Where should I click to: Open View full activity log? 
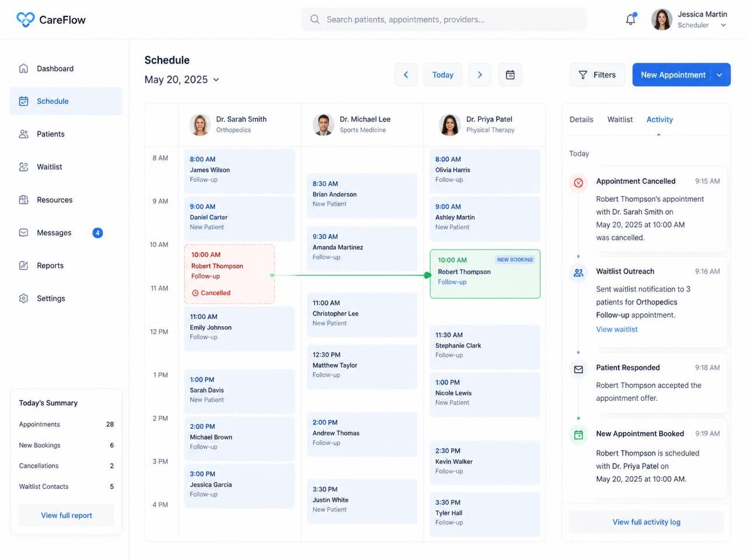tap(646, 522)
